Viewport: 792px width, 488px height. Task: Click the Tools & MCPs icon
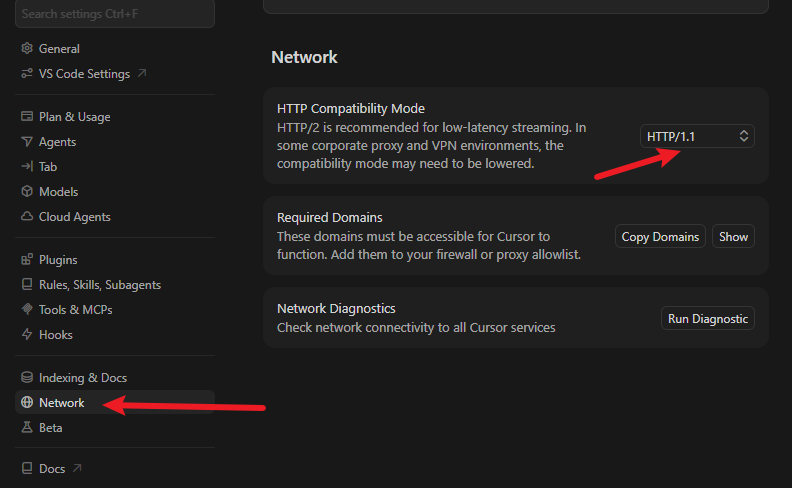click(27, 309)
